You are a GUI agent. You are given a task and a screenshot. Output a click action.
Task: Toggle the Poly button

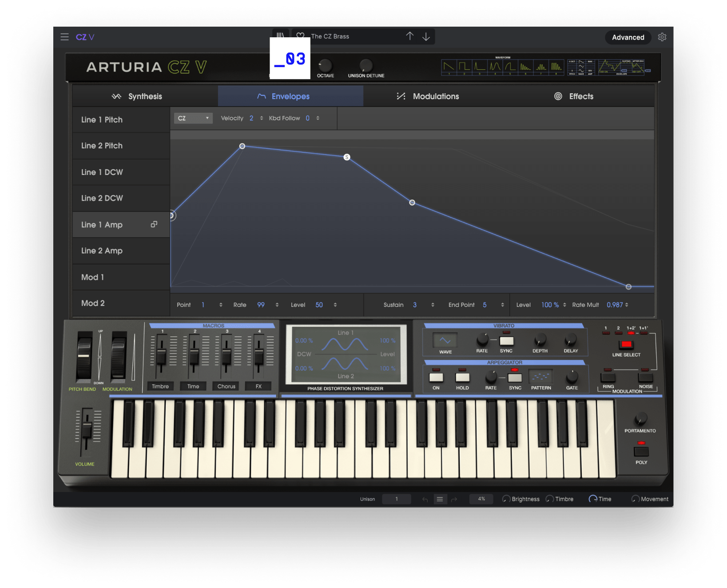pos(641,452)
